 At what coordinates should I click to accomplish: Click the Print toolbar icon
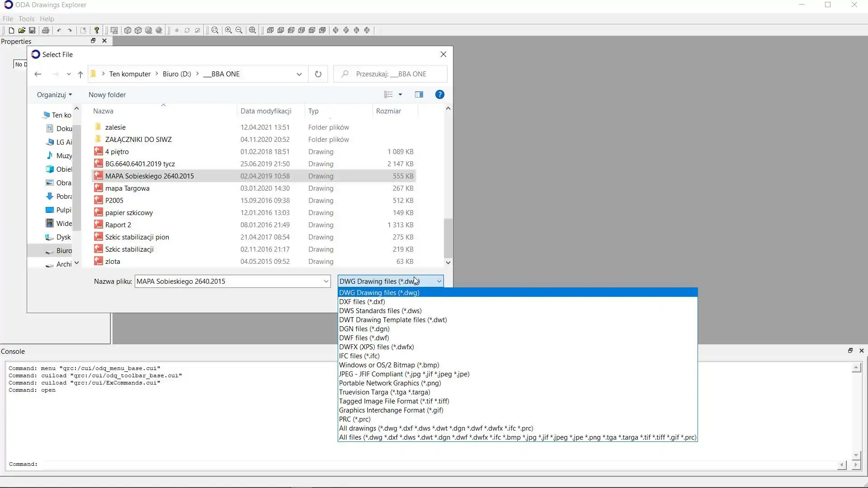(46, 30)
